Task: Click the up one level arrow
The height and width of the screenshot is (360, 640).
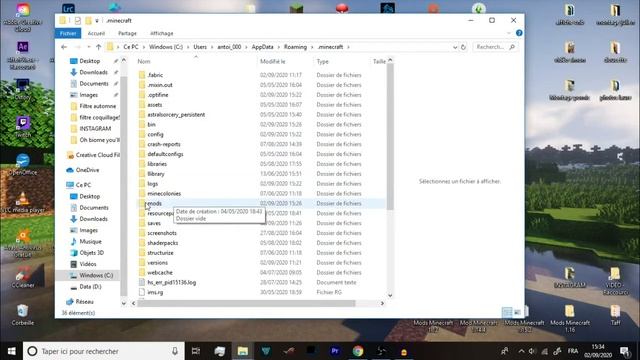Action: [98, 47]
